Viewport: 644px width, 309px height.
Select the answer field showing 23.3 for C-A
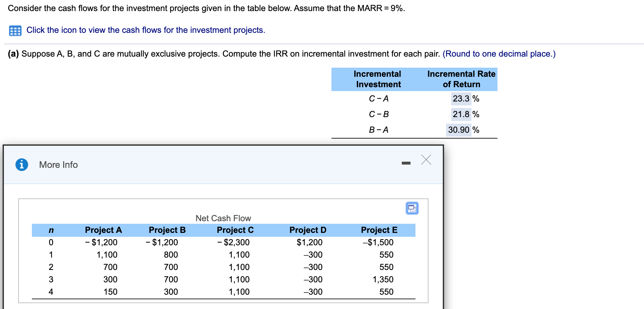pos(461,99)
